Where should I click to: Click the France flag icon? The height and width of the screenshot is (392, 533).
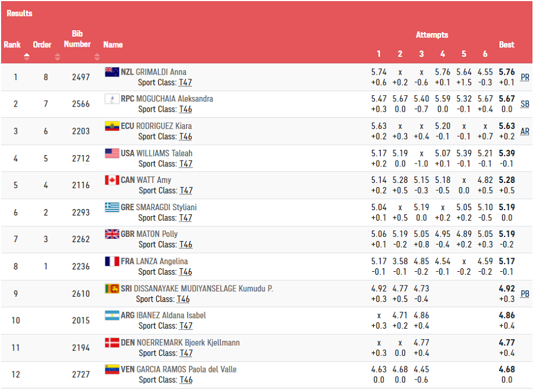[x=112, y=261]
